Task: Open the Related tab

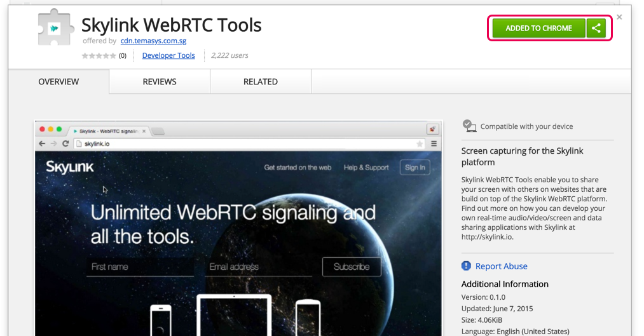Action: click(x=261, y=82)
